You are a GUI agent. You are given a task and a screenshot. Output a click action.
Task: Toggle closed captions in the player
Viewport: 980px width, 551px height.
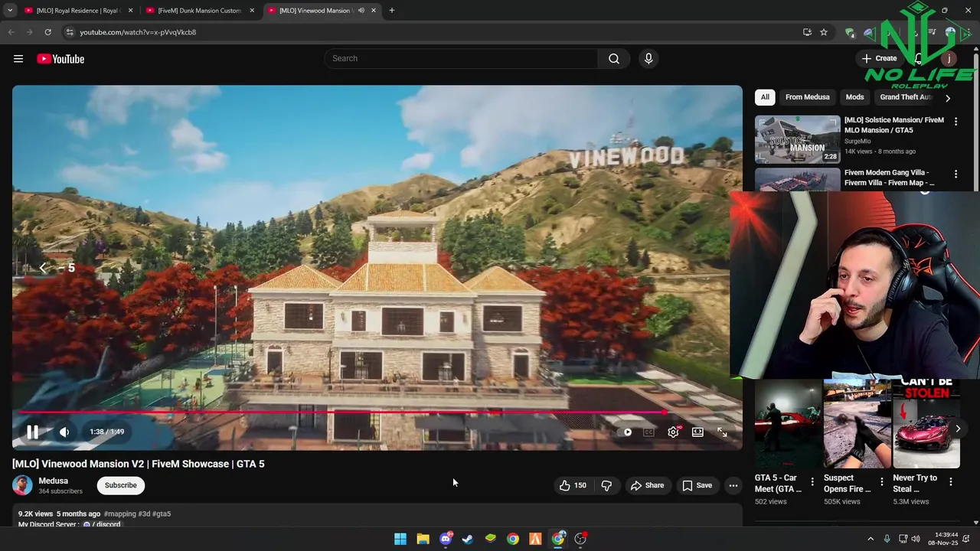click(648, 432)
